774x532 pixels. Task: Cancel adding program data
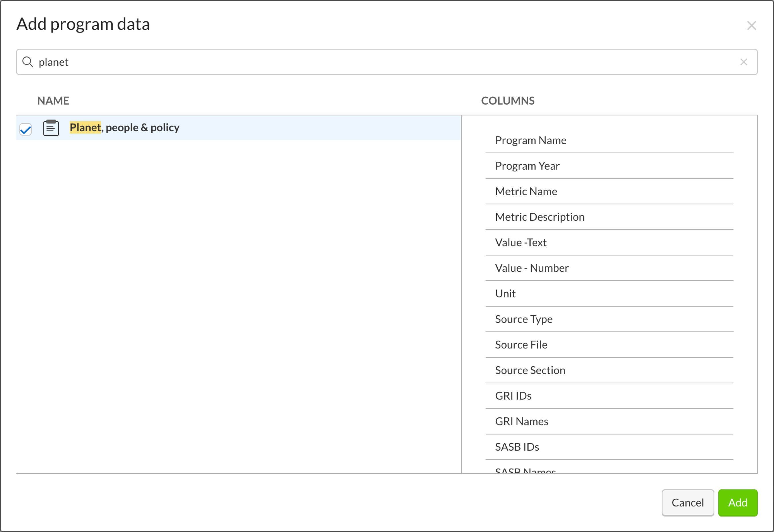[688, 503]
